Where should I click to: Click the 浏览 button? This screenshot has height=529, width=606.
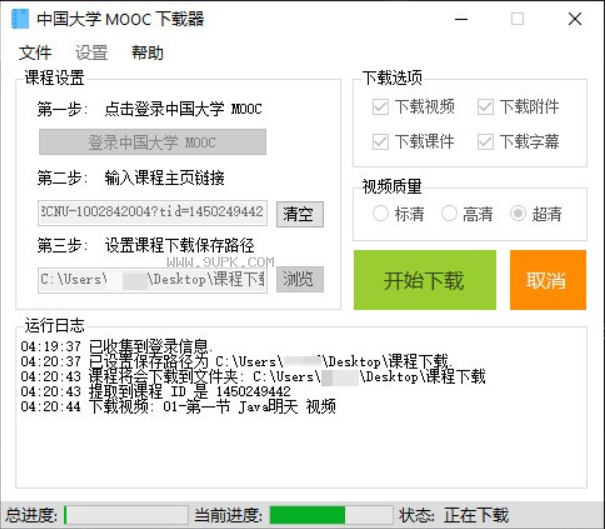300,279
